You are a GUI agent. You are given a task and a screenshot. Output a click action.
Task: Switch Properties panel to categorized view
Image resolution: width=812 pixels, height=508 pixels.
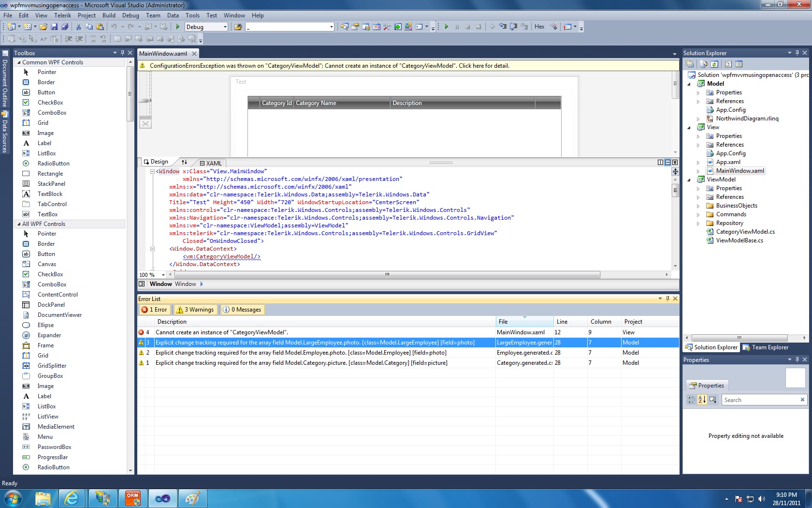(x=692, y=400)
